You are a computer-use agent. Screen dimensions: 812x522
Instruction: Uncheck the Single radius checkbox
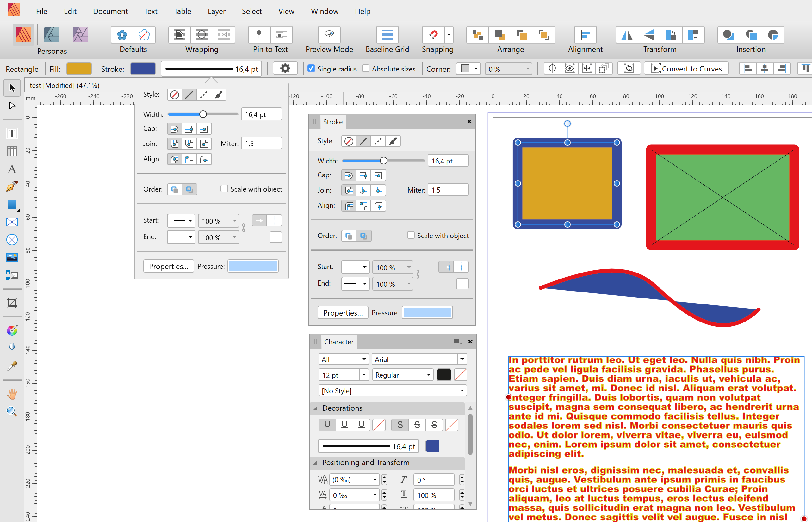(311, 69)
